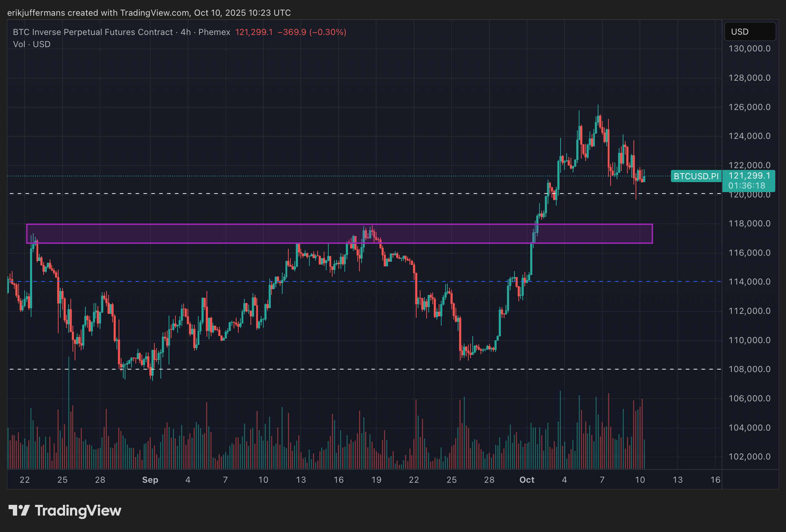This screenshot has width=786, height=532.
Task: Click the BTCUSD.PI symbol price tag
Action: [696, 176]
